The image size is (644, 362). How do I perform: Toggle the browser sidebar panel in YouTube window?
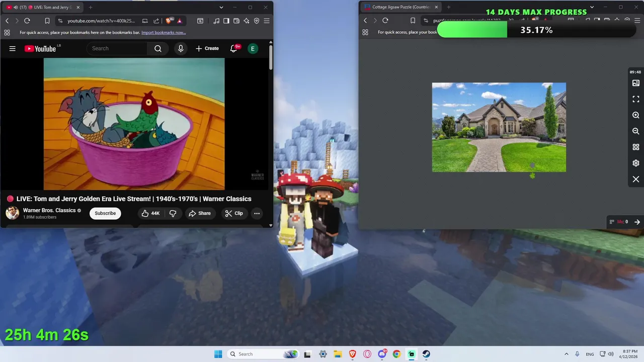226,21
